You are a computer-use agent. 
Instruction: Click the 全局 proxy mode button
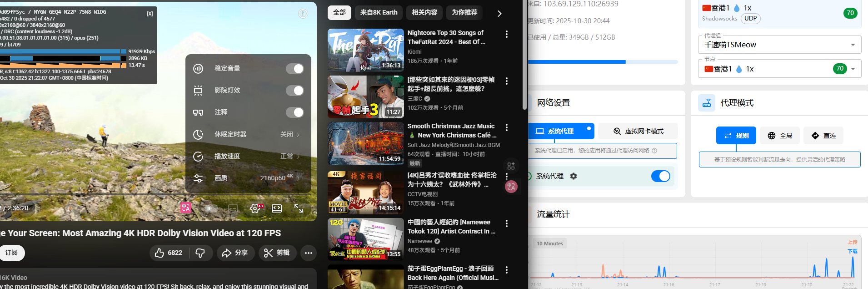click(780, 136)
